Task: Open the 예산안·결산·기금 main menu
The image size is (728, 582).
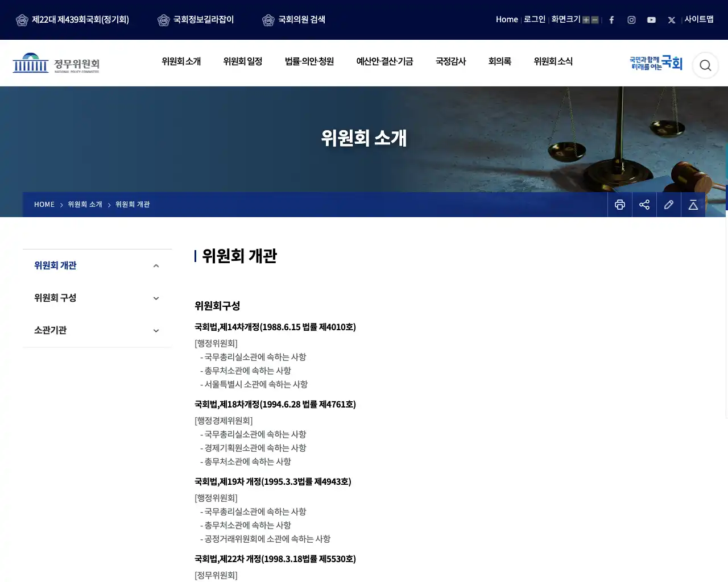Action: coord(385,61)
